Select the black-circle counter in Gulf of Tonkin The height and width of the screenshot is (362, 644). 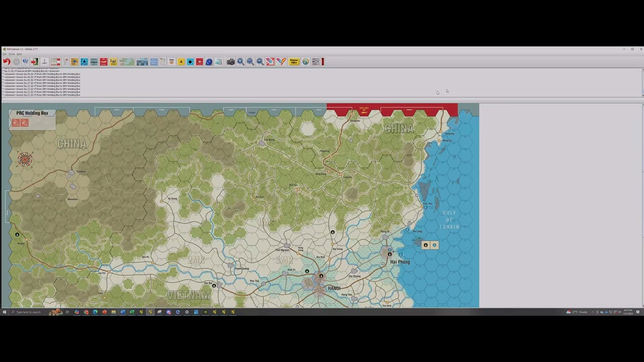click(x=426, y=245)
